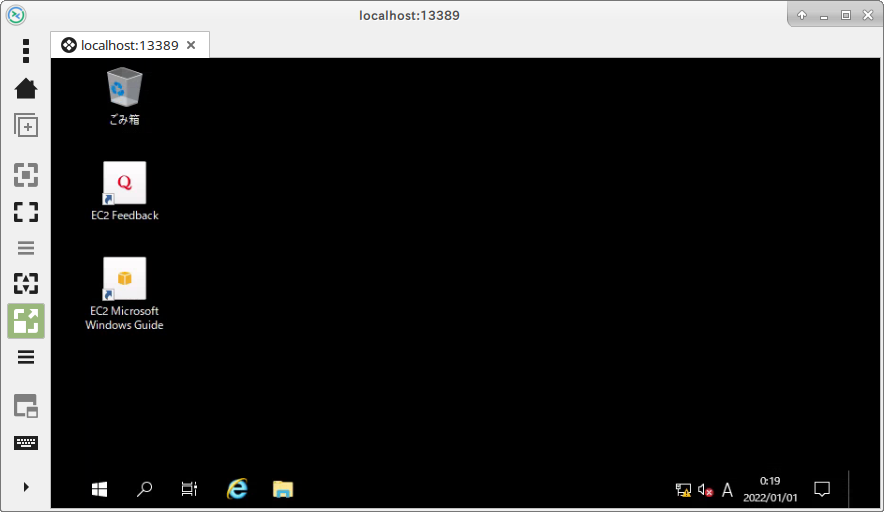The image size is (884, 512).
Task: Open the three-dot menu in Remmina sidebar
Action: click(26, 51)
